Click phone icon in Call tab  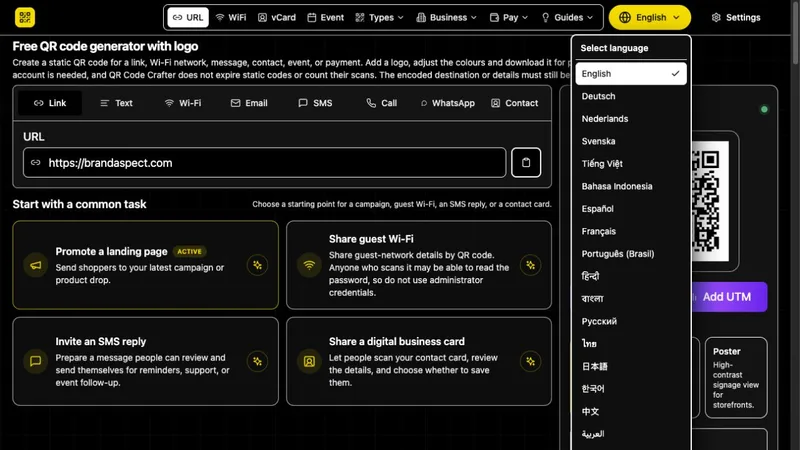[x=371, y=103]
